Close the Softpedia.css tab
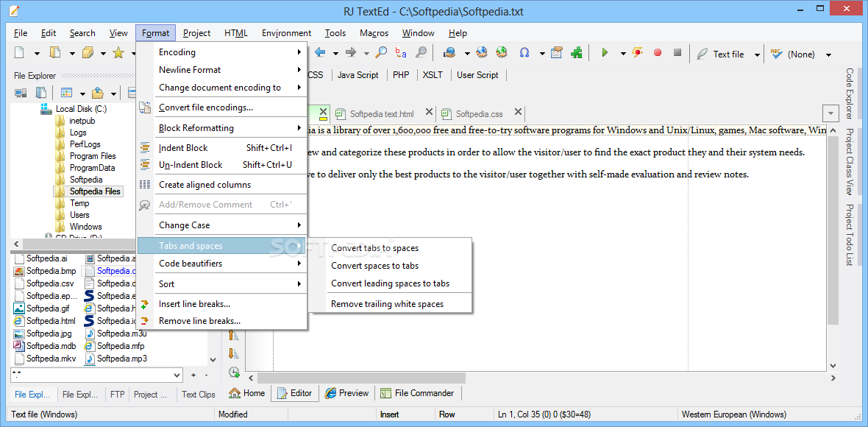This screenshot has height=427, width=868. [x=518, y=113]
